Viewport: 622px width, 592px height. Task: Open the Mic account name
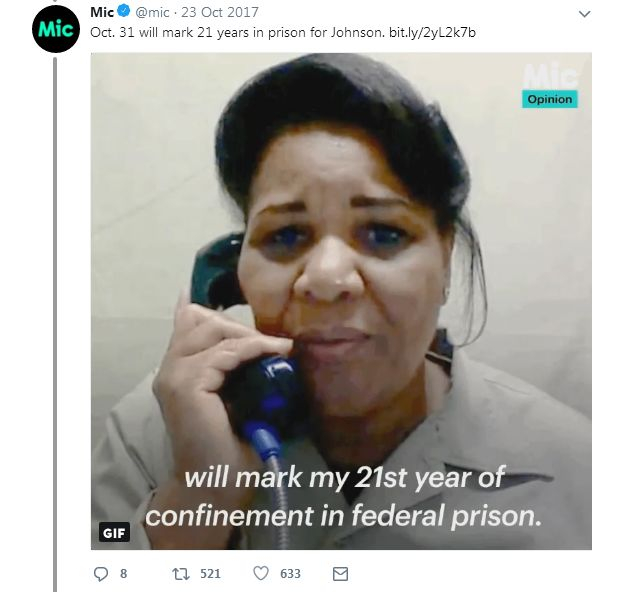(x=102, y=12)
